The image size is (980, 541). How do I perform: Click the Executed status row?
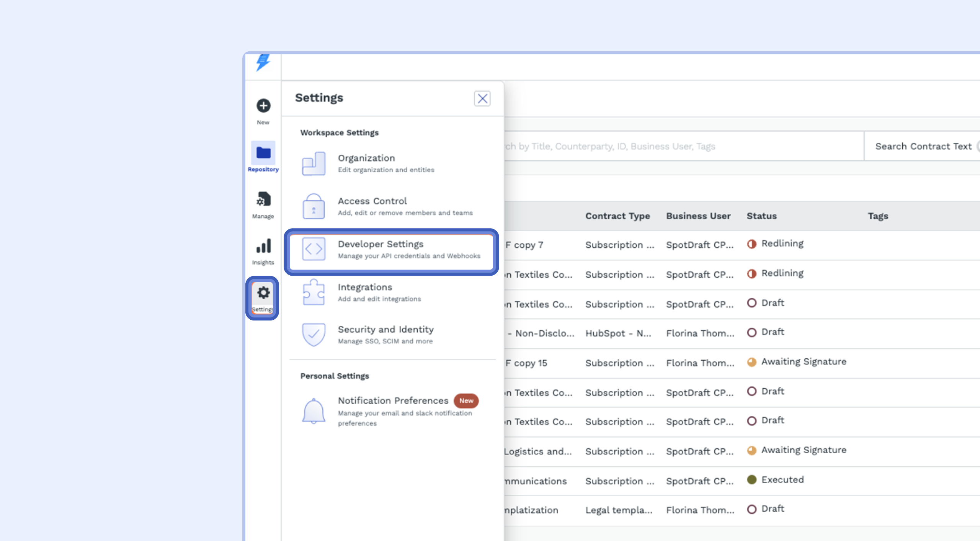coord(782,480)
